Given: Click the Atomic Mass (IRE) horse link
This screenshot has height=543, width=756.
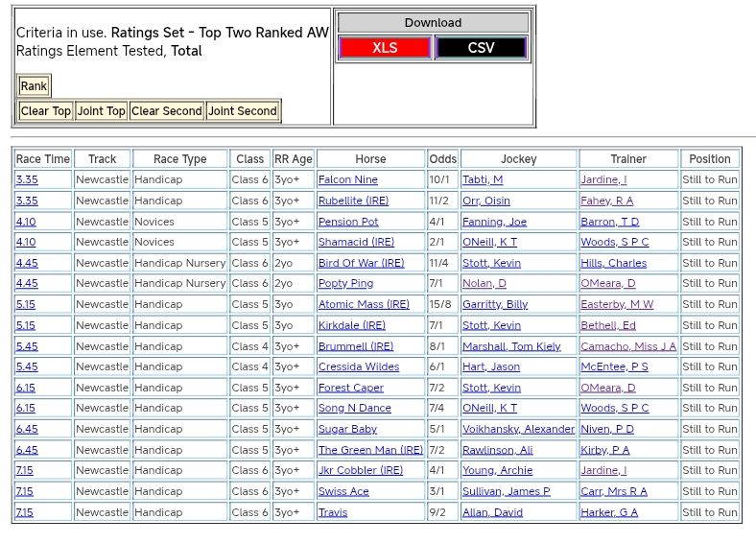Looking at the screenshot, I should pyautogui.click(x=364, y=305).
